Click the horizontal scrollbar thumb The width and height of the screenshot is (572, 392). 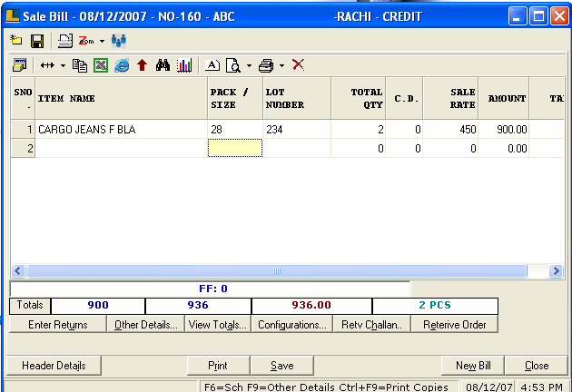(x=277, y=271)
